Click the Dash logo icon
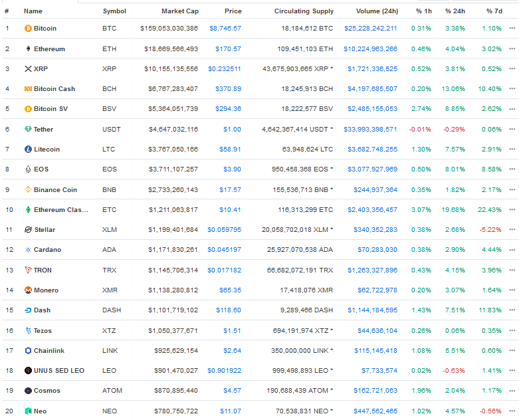The width and height of the screenshot is (519, 420). [28, 310]
